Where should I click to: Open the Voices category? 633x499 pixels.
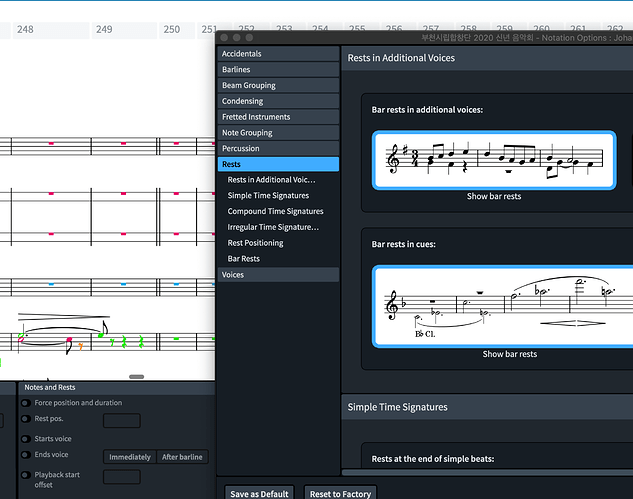click(278, 275)
